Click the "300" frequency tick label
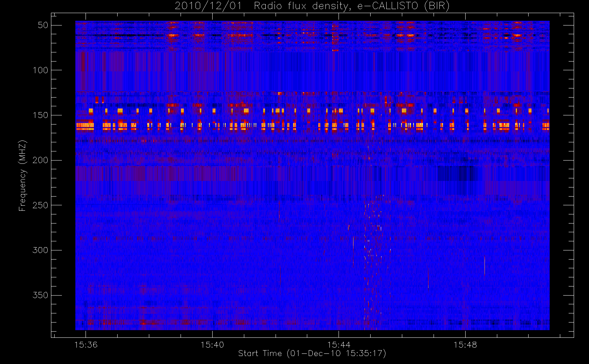Viewport: 589px width, 364px height. click(40, 250)
